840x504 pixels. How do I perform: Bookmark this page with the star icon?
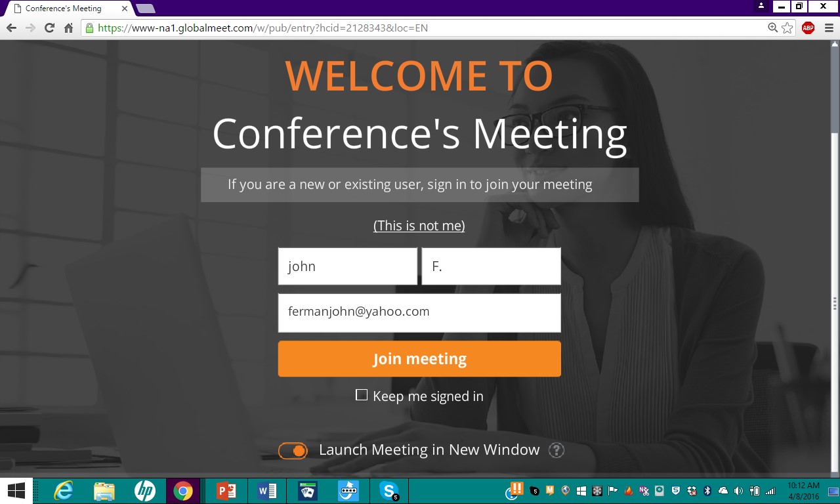click(787, 28)
